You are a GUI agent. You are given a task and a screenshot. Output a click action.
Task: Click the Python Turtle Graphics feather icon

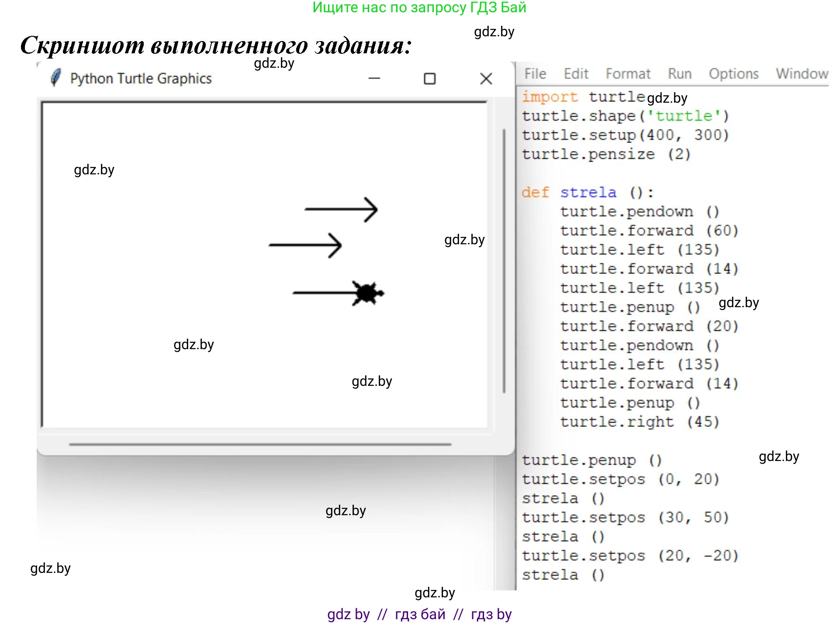pos(55,78)
